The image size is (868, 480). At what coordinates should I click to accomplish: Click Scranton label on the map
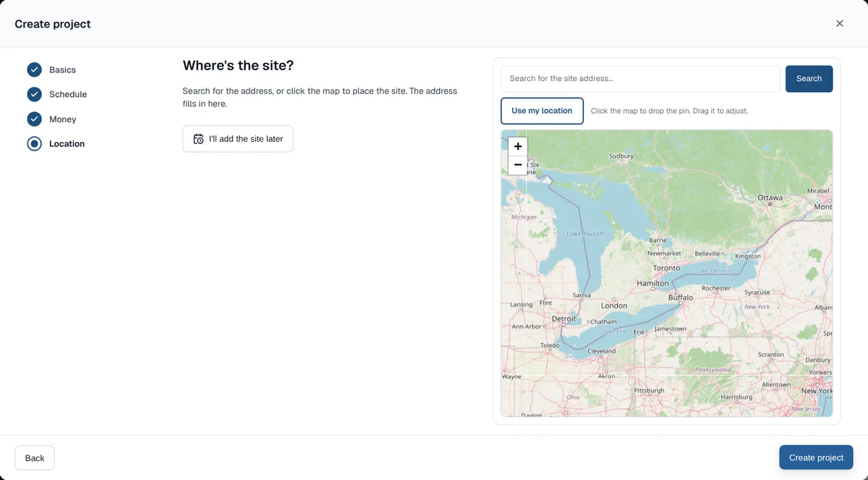coord(770,355)
